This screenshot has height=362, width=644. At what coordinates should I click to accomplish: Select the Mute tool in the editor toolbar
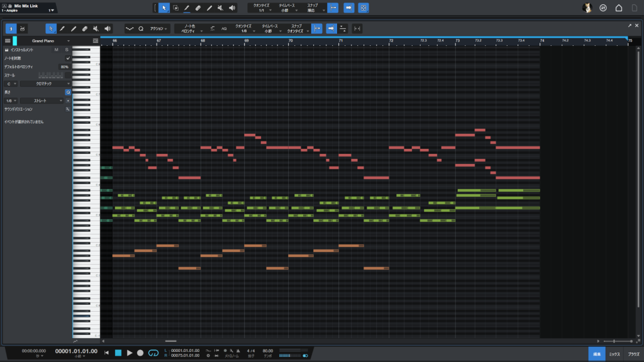[x=96, y=28]
